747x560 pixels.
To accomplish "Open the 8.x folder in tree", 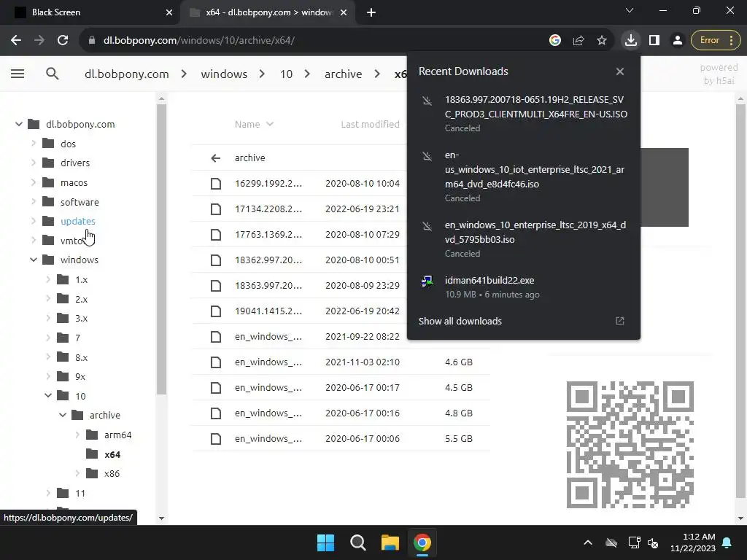I will (81, 357).
